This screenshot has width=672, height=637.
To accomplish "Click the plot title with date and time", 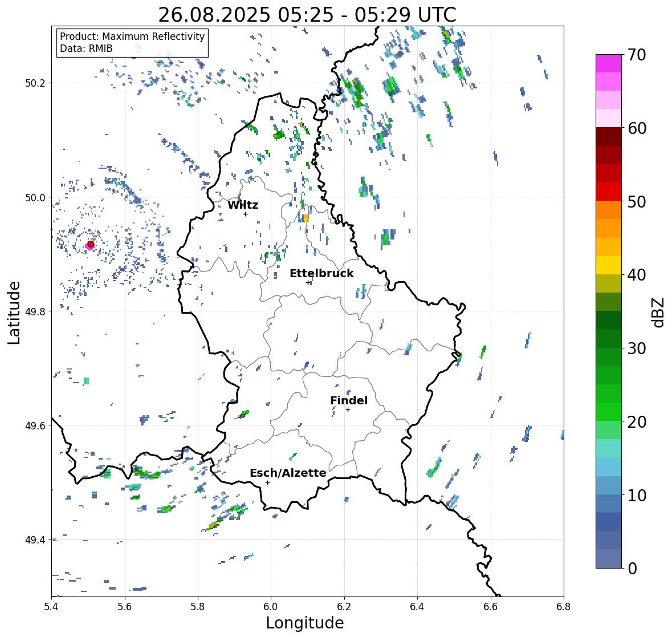I will click(x=307, y=15).
